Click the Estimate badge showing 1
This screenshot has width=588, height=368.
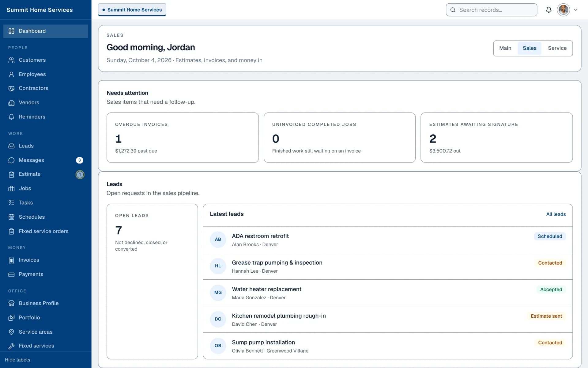(80, 174)
